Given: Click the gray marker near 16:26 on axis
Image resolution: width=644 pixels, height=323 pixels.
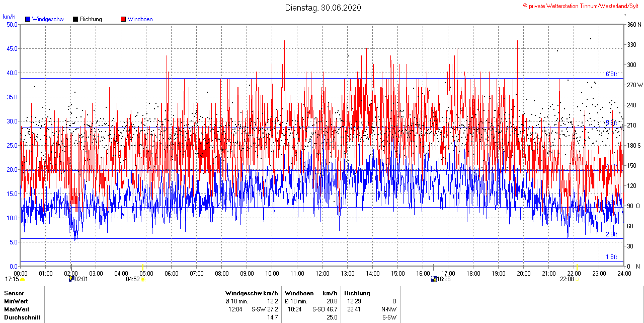Looking at the screenshot, I should 434,267.
